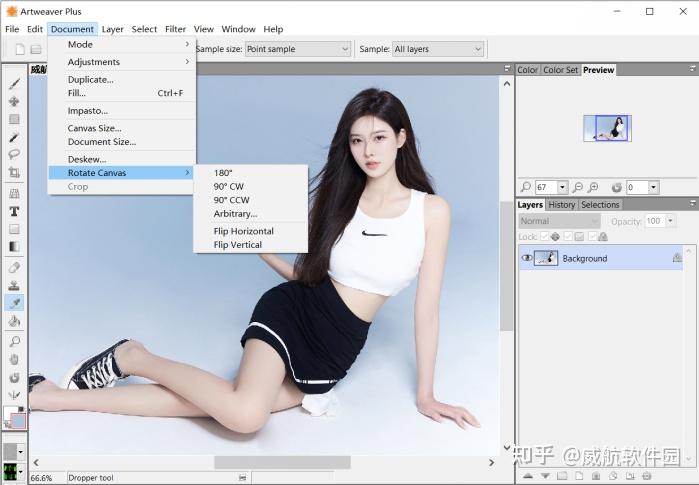699x485 pixels.
Task: Open the rotation angle 0 dropdown
Action: pyautogui.click(x=654, y=187)
